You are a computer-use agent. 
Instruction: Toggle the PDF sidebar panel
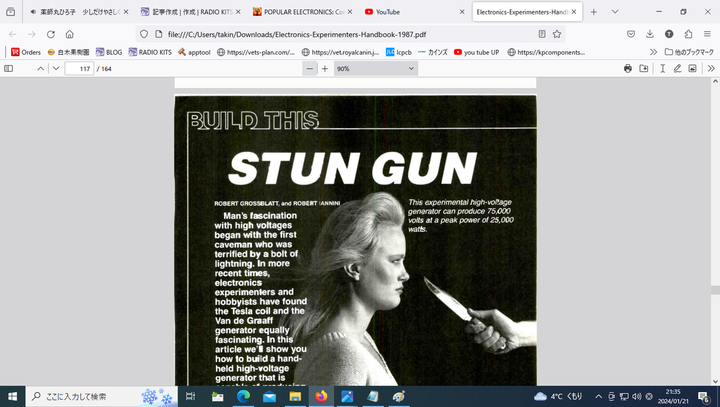pos(8,68)
